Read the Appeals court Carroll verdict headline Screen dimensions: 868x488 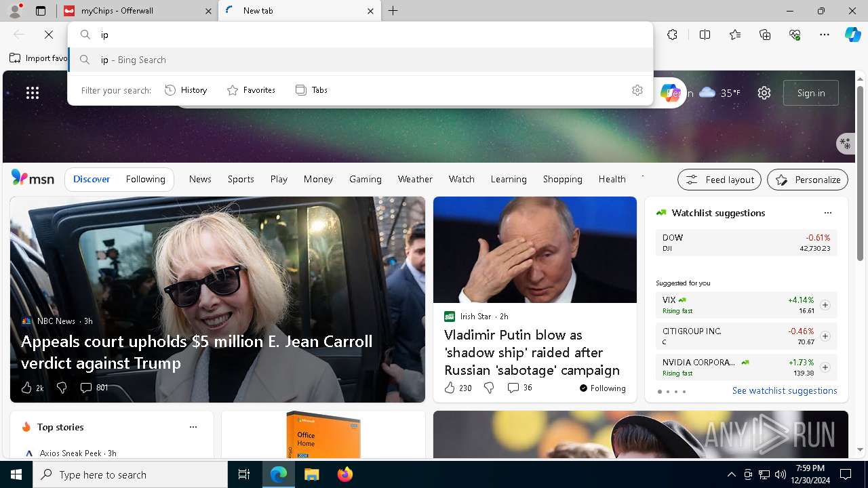pos(197,352)
